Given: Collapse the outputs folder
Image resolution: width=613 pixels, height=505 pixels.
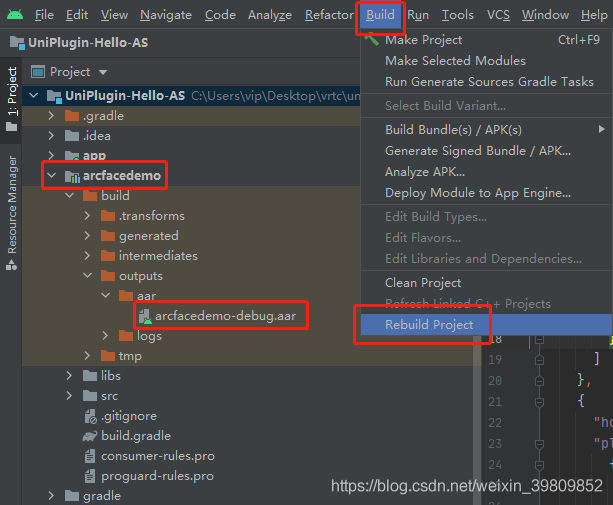Looking at the screenshot, I should point(88,276).
